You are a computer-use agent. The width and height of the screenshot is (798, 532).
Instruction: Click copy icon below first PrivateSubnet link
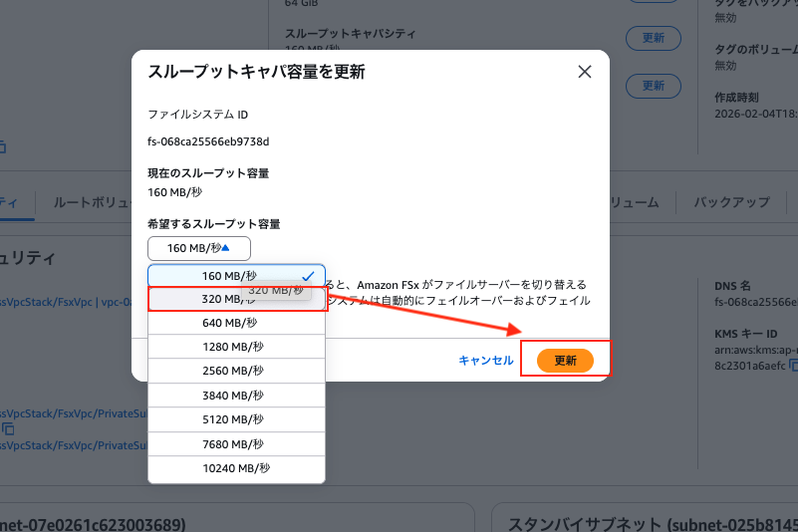point(8,429)
